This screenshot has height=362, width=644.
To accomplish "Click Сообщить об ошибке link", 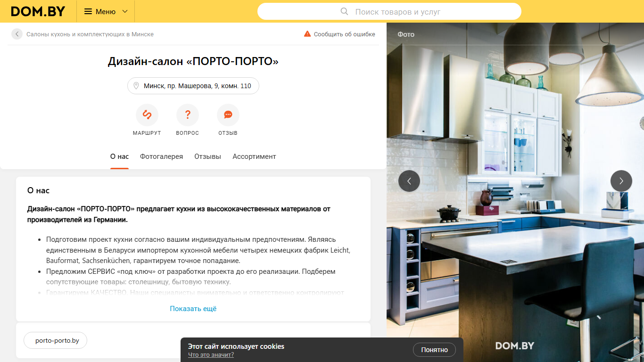I will (x=345, y=34).
